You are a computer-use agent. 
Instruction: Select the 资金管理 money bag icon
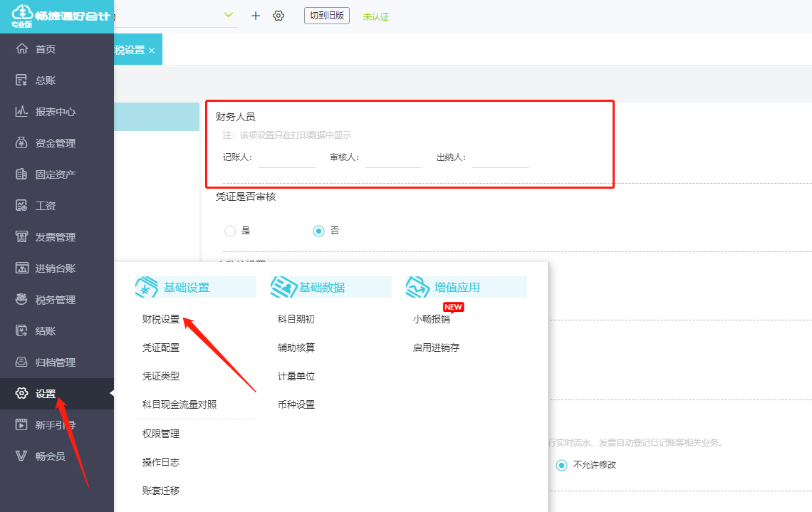pyautogui.click(x=22, y=143)
